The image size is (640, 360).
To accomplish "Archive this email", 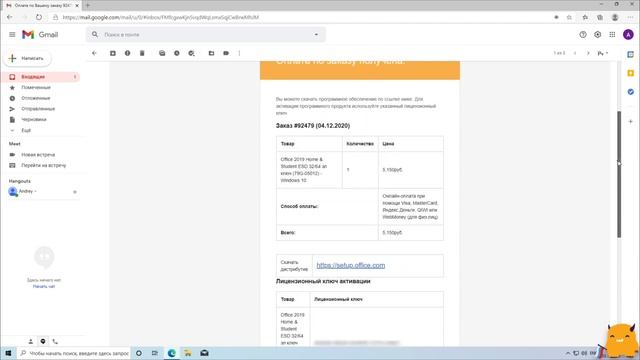I will tap(113, 53).
